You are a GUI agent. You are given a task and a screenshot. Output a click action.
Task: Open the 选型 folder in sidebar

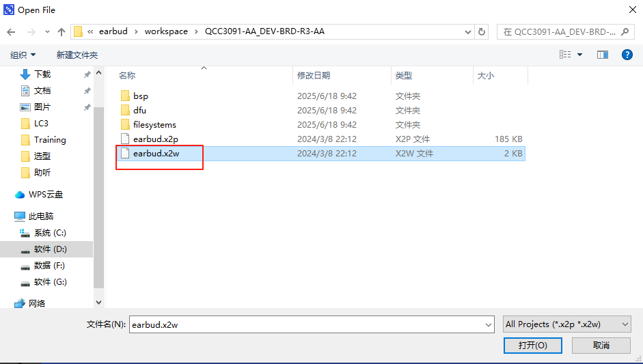coord(42,156)
